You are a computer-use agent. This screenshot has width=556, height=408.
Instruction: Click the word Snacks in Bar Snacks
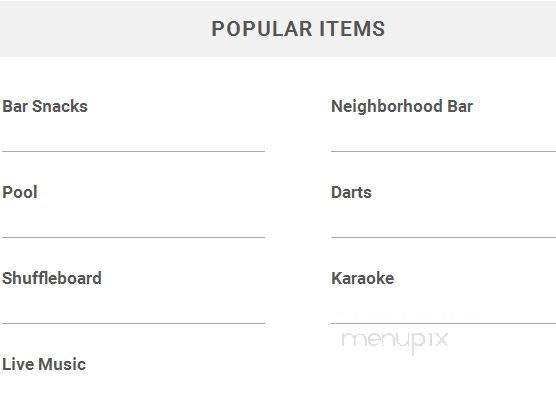(60, 106)
